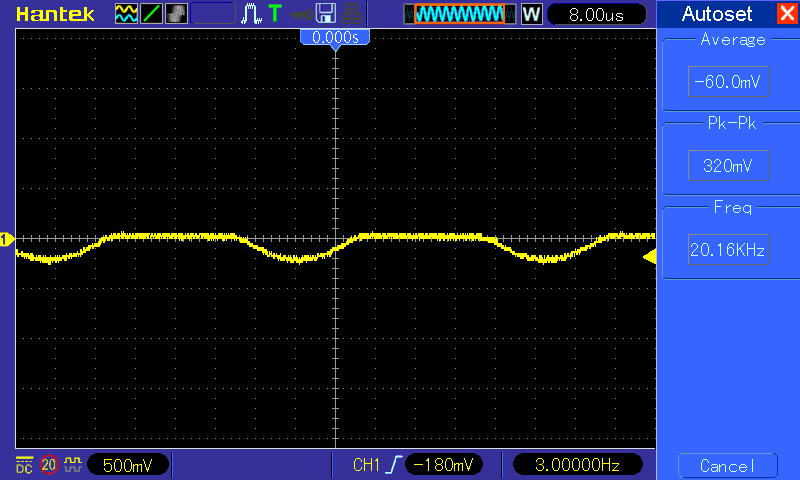Viewport: 800px width, 480px height.
Task: Select the sine waveform icon in top bar
Action: [x=126, y=14]
